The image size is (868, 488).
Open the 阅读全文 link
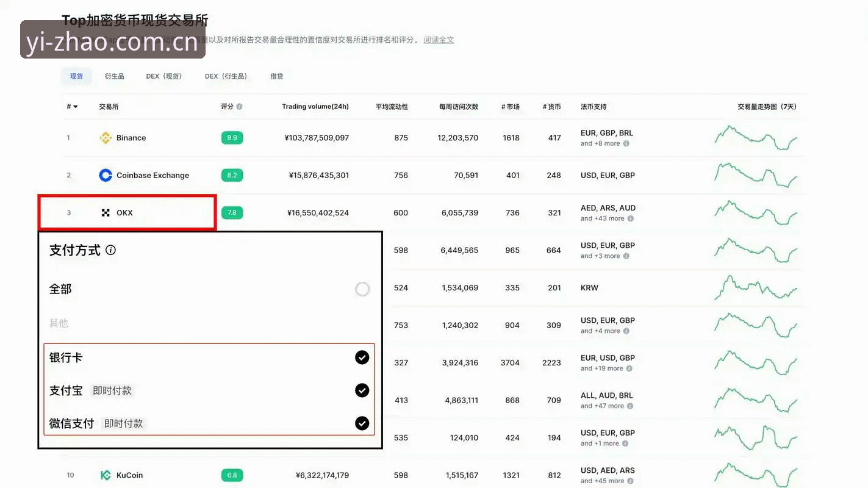coord(439,40)
